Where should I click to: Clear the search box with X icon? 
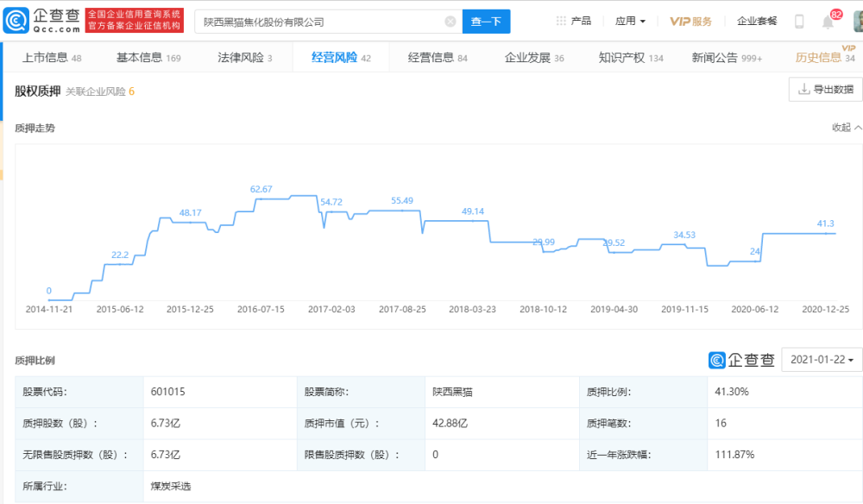click(450, 22)
